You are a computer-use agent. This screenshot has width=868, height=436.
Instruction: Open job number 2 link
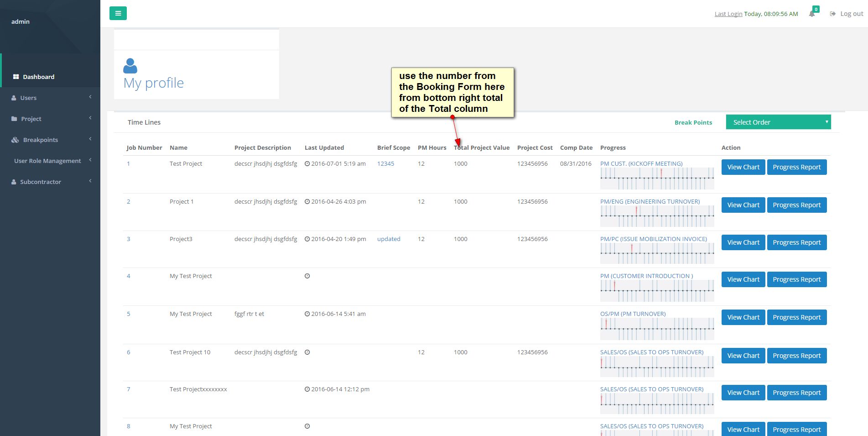tap(129, 201)
